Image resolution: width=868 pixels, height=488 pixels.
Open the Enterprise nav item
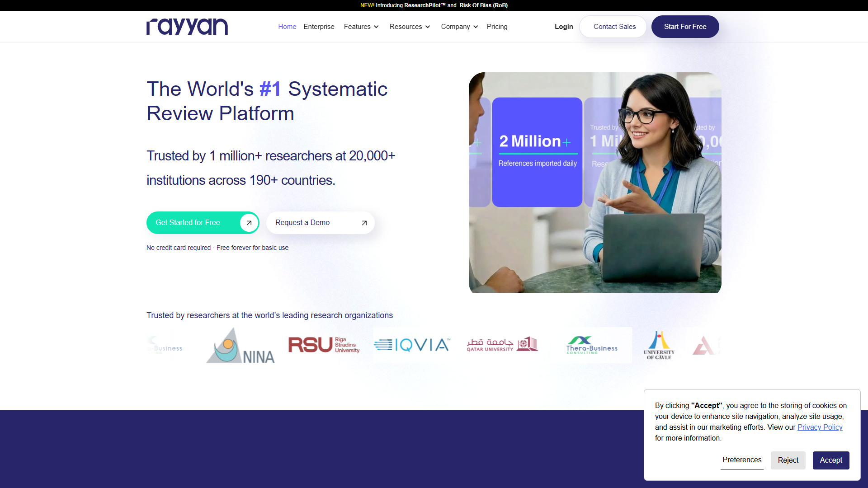pyautogui.click(x=319, y=27)
